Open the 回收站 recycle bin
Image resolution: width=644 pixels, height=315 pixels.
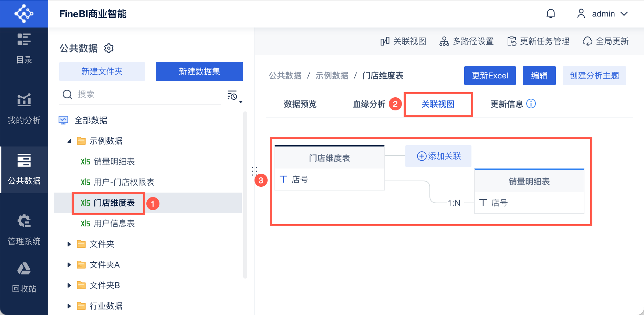pyautogui.click(x=24, y=277)
